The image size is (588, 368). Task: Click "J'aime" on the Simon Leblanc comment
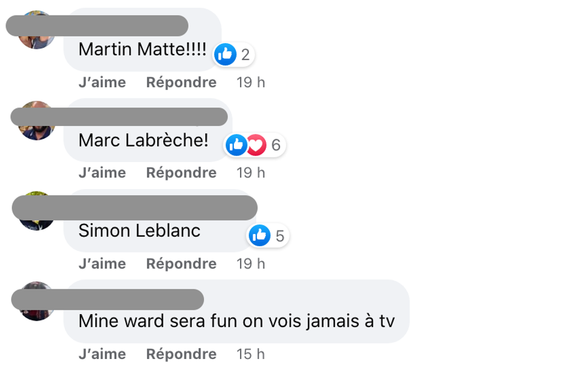point(102,263)
